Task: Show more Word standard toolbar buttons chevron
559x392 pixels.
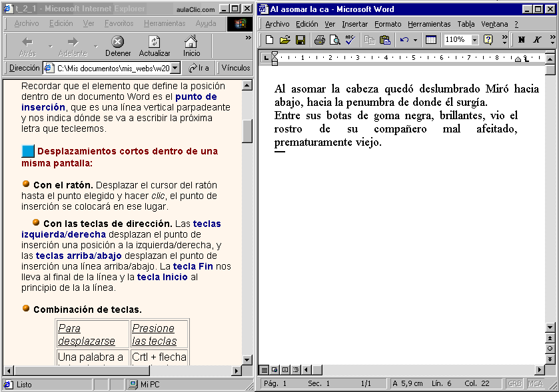Action: (x=504, y=39)
